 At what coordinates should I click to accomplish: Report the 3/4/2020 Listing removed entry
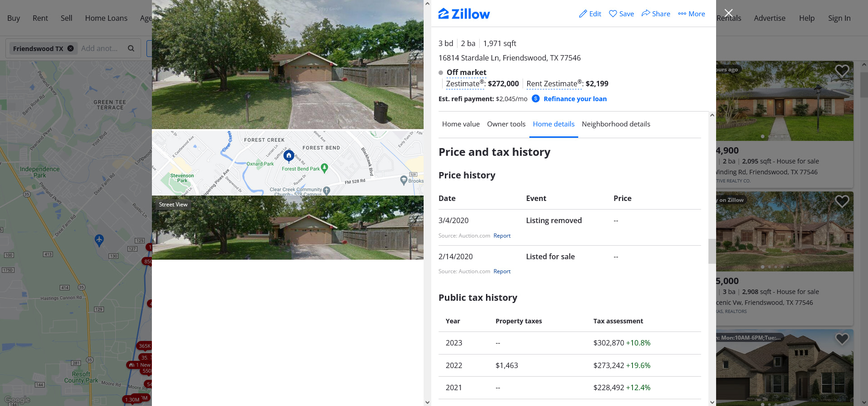pos(502,236)
